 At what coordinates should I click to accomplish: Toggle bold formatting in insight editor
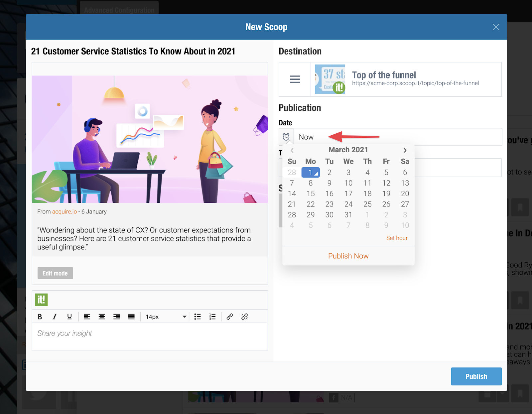tap(40, 317)
